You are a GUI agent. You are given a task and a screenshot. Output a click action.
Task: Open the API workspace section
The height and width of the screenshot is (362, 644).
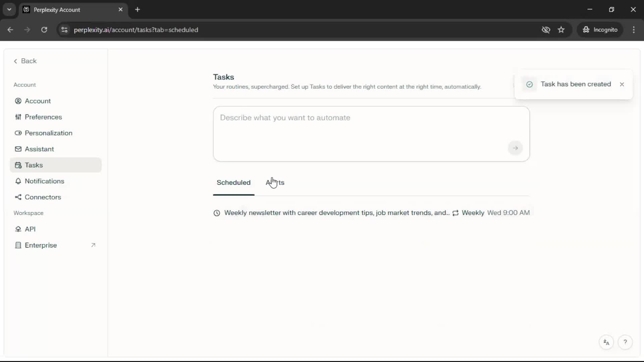coord(30,229)
